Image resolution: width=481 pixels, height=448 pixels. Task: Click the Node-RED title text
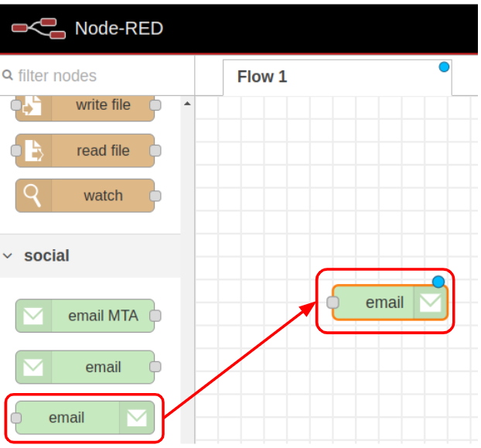(119, 29)
